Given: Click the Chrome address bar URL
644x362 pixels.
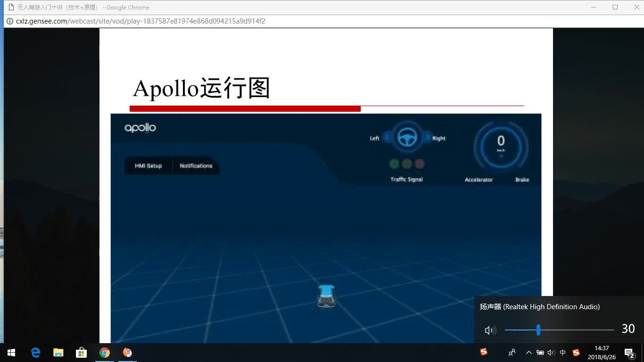Looking at the screenshot, I should coord(140,21).
